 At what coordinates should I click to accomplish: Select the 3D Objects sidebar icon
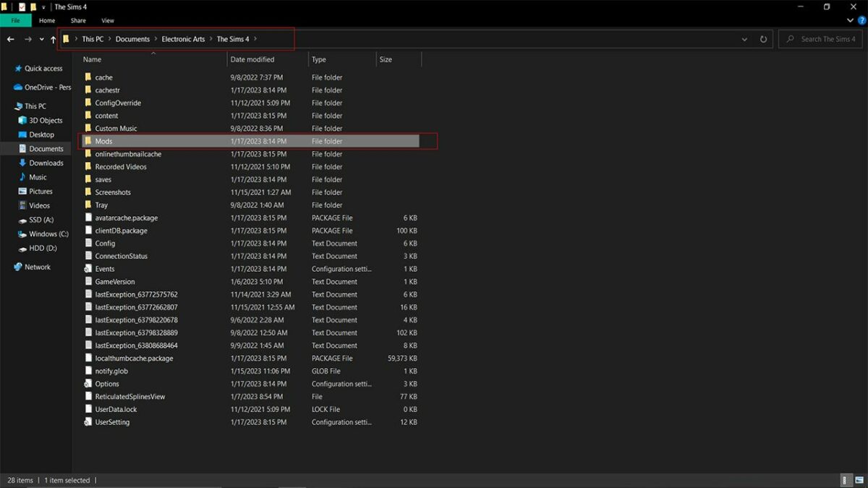(22, 121)
